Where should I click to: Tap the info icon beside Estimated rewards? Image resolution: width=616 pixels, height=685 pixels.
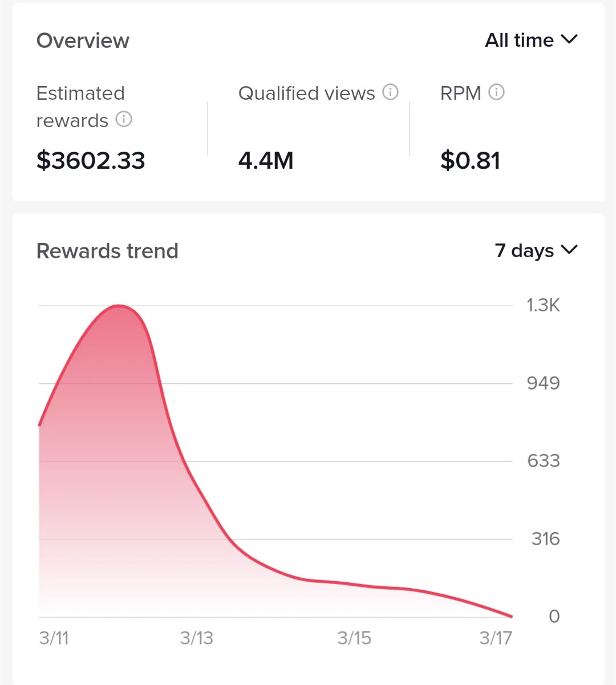tap(124, 119)
